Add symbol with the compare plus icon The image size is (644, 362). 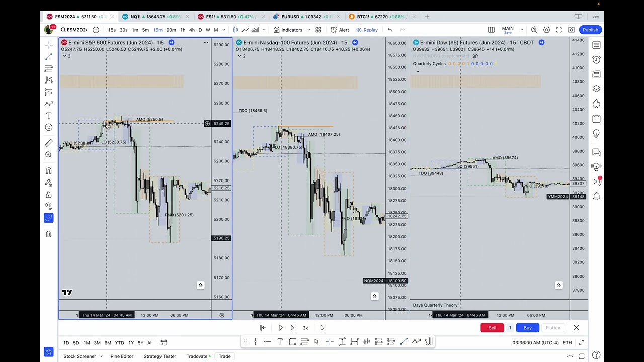coord(96,30)
